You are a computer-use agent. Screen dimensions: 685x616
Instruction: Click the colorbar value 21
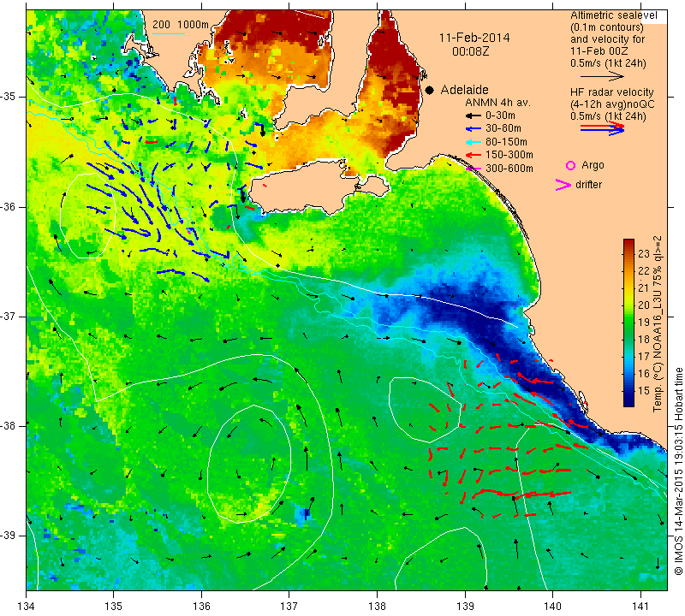pos(644,288)
